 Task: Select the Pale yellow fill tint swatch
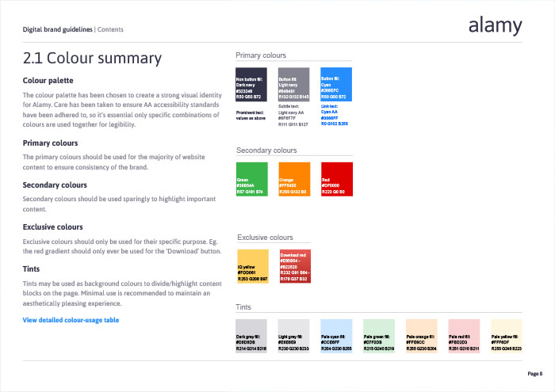[x=507, y=336]
